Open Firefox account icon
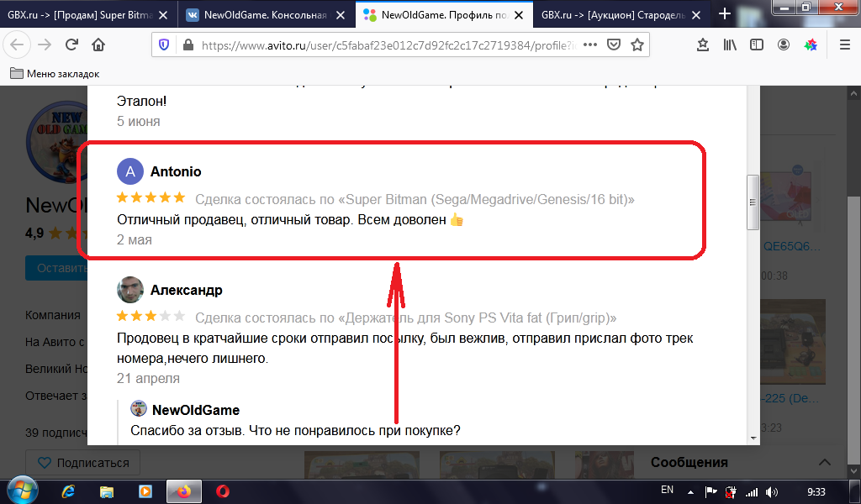861x504 pixels. 784,45
